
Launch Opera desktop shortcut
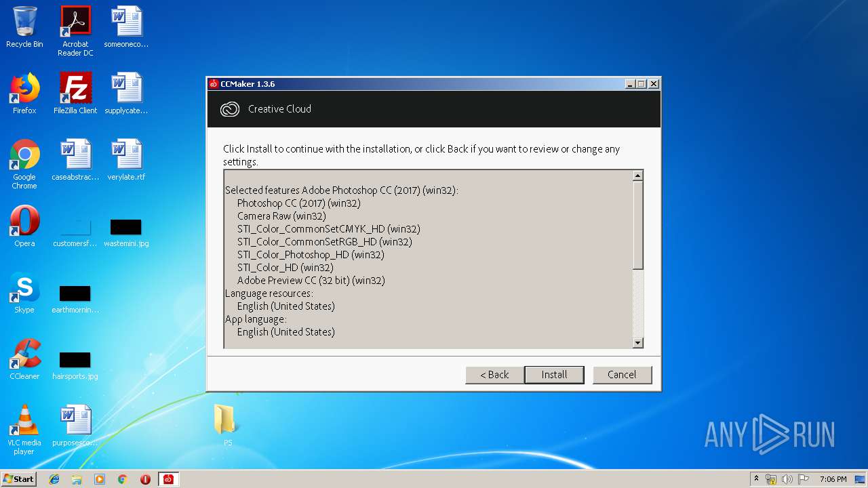[24, 226]
